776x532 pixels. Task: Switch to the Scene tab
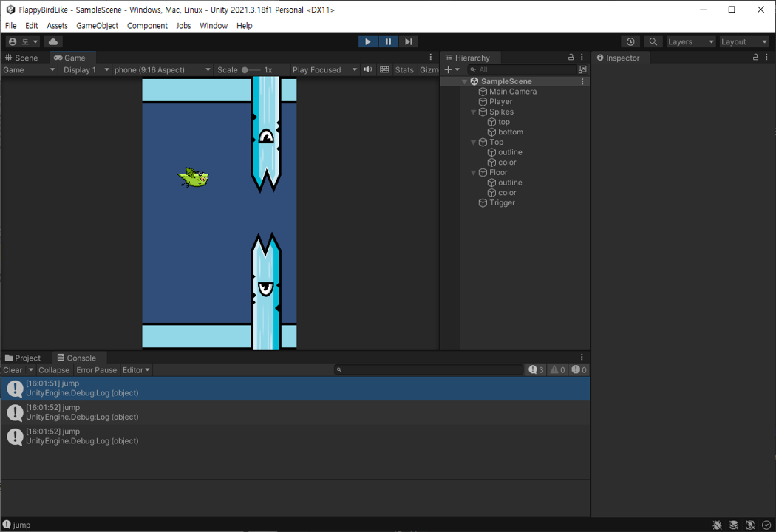point(21,58)
